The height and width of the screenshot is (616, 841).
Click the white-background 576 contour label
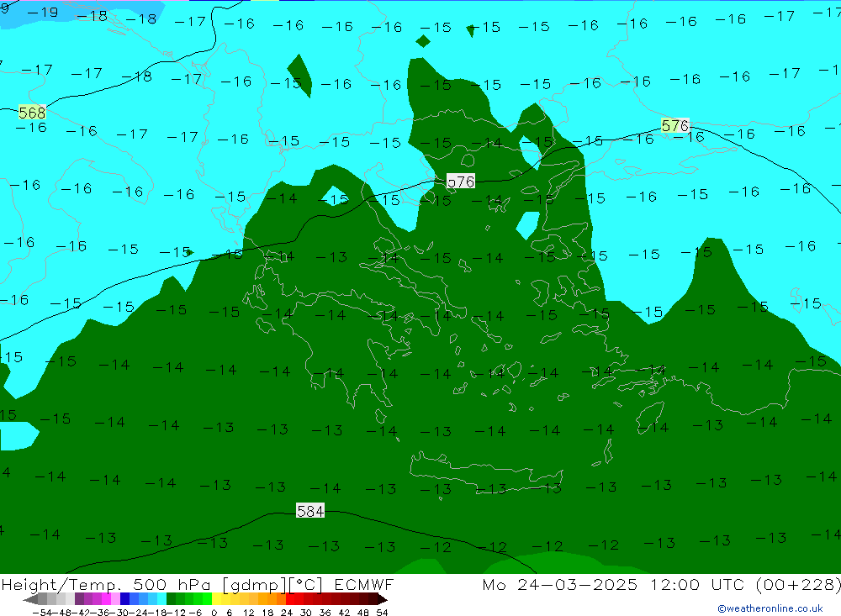tap(461, 182)
